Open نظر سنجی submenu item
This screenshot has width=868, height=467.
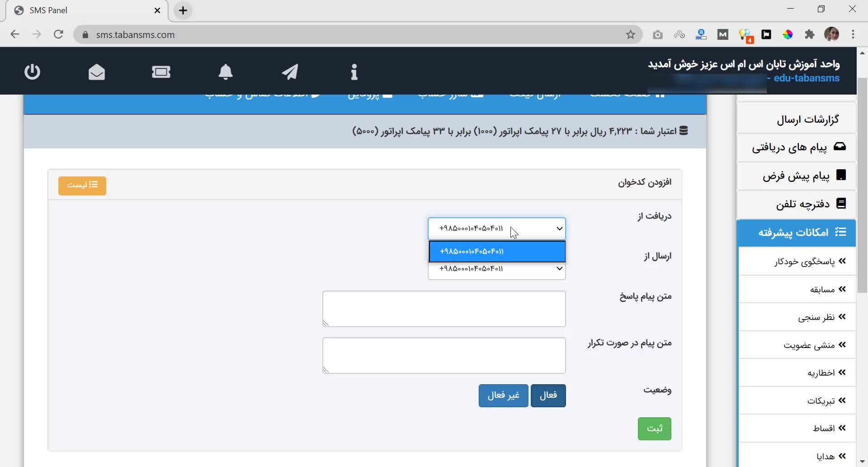(x=797, y=317)
